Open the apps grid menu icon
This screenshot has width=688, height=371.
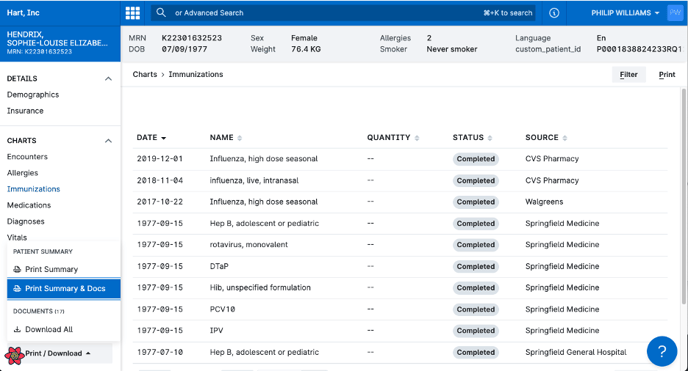133,13
